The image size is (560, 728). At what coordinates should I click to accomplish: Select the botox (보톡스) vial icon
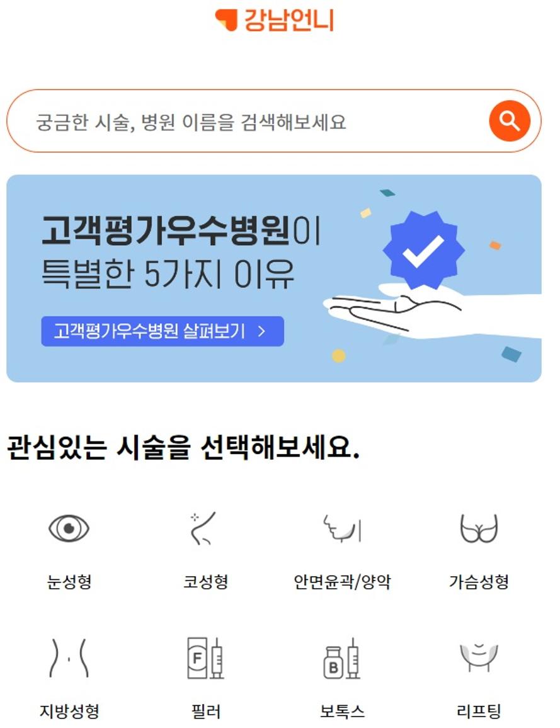(x=342, y=658)
